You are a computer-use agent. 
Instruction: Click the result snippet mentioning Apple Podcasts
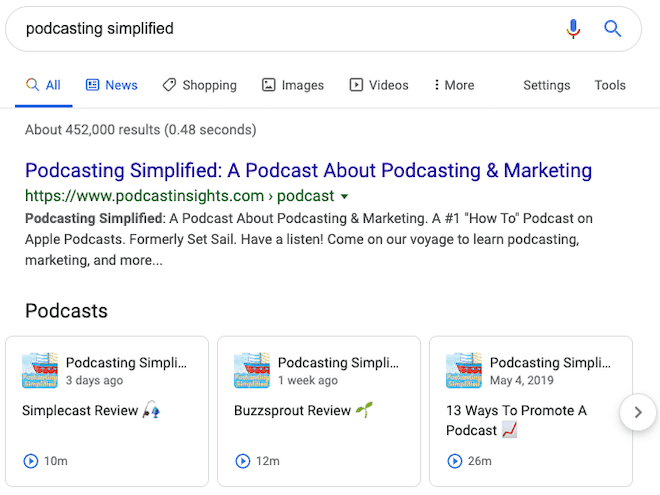[x=309, y=239]
